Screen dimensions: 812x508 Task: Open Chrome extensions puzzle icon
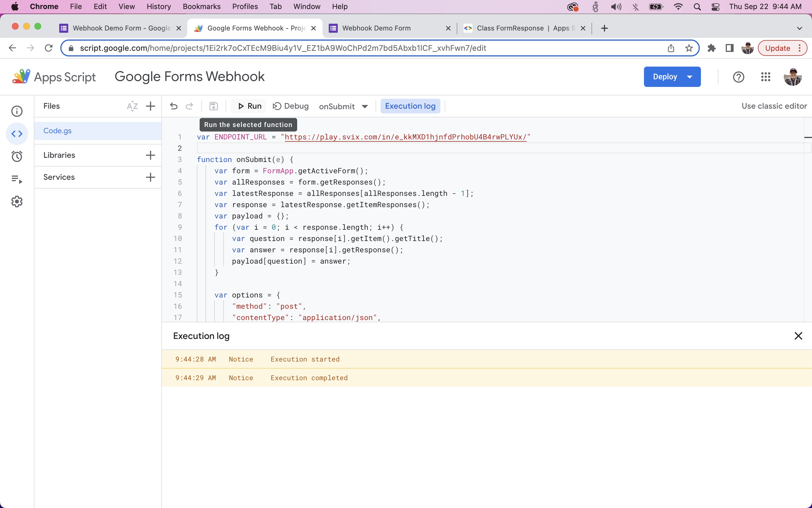pos(711,48)
